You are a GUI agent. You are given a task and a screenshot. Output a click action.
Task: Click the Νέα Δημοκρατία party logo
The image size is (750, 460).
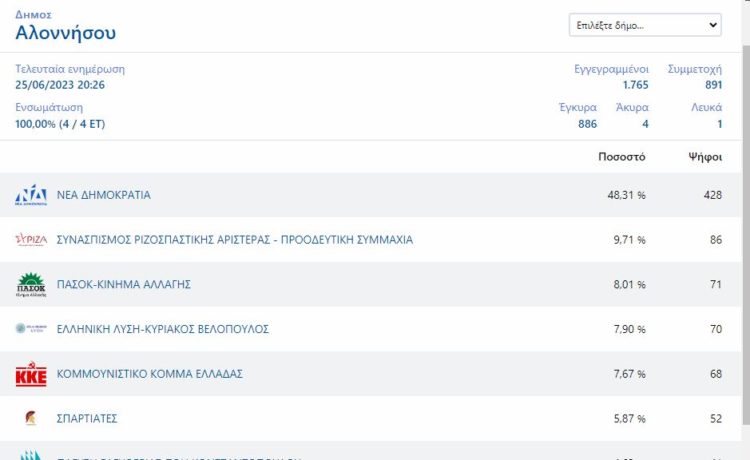[31, 195]
